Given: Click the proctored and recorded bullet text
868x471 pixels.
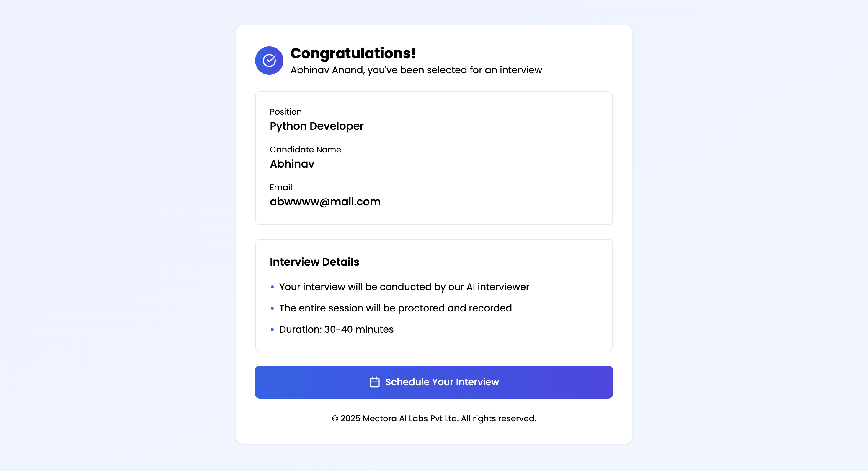Looking at the screenshot, I should pyautogui.click(x=395, y=308).
